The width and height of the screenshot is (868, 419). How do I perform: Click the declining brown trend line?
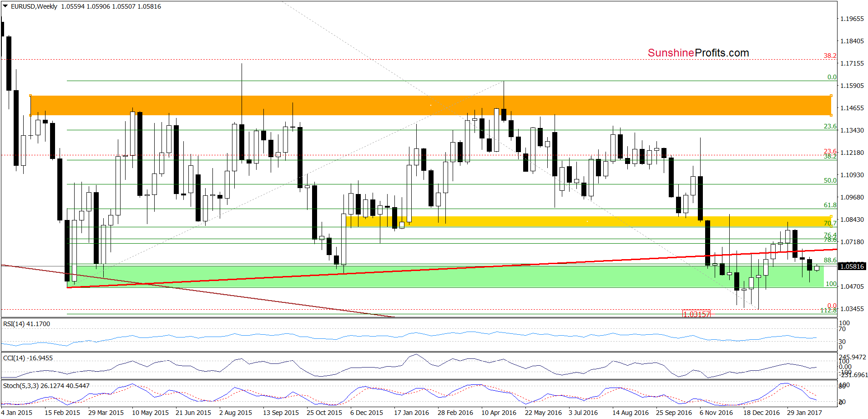tap(197, 290)
